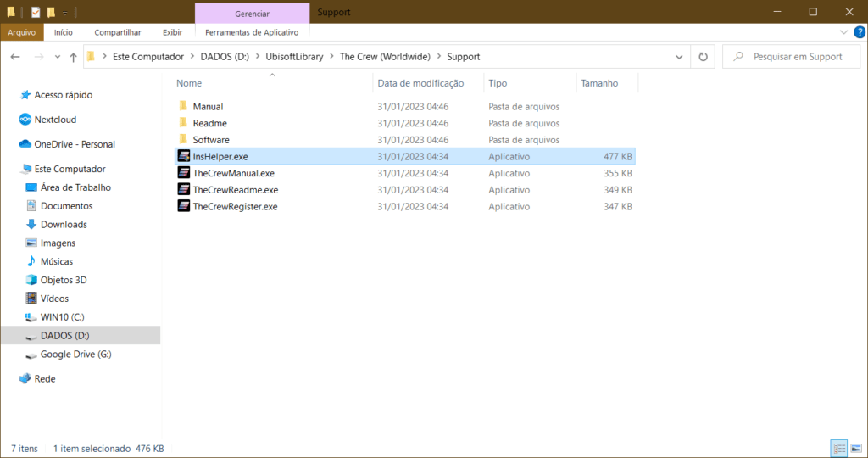Click the Downloads arrow icon in sidebar
Viewport: 868px width, 458px height.
pyautogui.click(x=31, y=224)
